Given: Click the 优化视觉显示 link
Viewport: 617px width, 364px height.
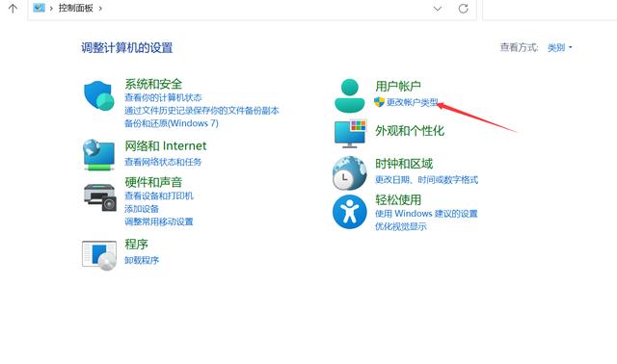Looking at the screenshot, I should 401,226.
